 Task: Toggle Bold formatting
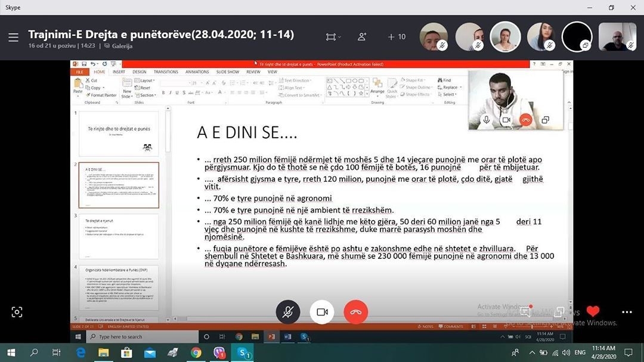[x=164, y=92]
